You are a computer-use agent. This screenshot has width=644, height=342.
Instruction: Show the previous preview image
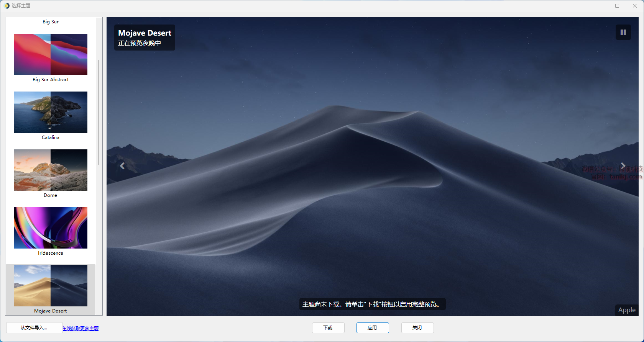(122, 166)
